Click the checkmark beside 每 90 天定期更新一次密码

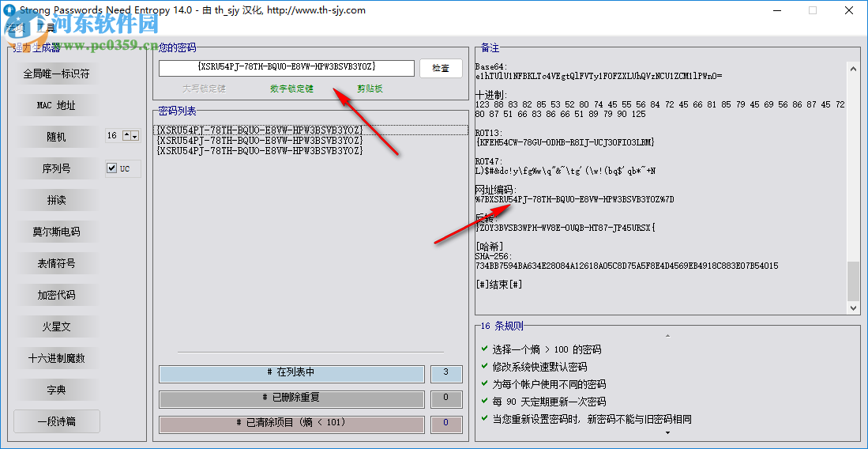(485, 402)
